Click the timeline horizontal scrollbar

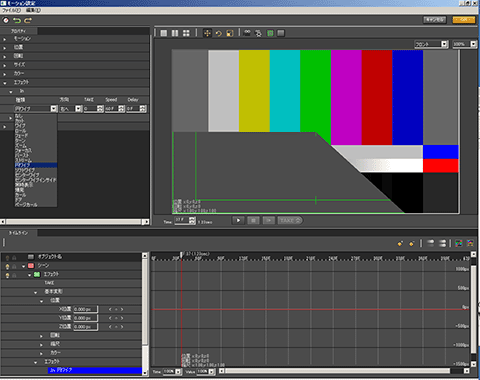(x=344, y=371)
